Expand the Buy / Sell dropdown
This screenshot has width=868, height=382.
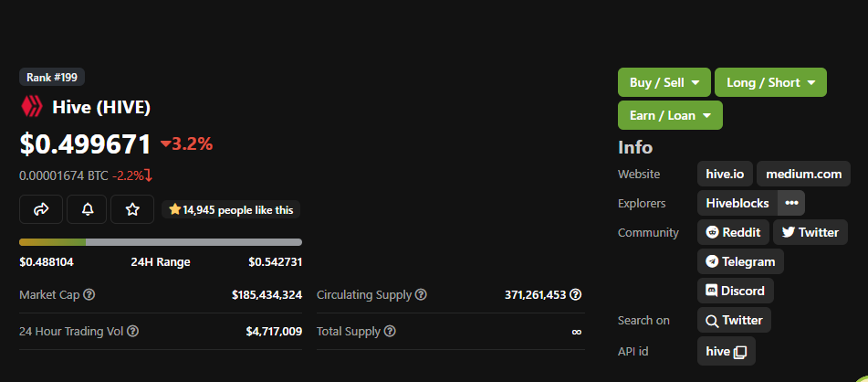[x=664, y=82]
